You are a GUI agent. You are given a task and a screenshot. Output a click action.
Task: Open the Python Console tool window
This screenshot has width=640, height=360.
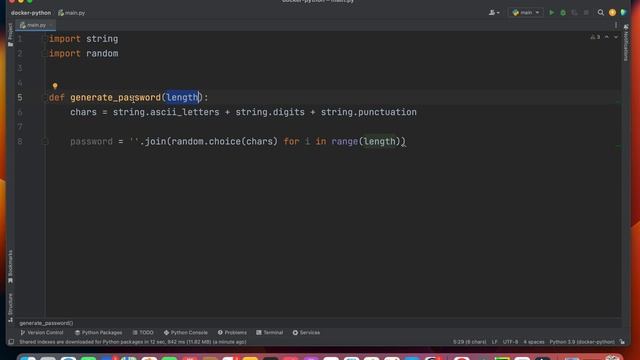click(x=186, y=333)
